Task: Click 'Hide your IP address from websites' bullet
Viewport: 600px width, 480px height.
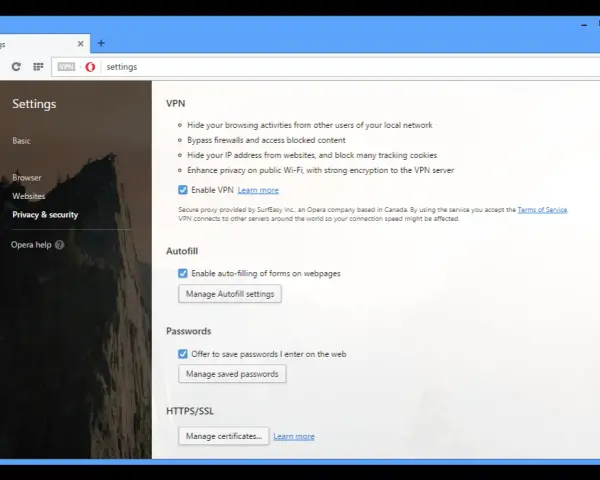Action: tap(312, 155)
